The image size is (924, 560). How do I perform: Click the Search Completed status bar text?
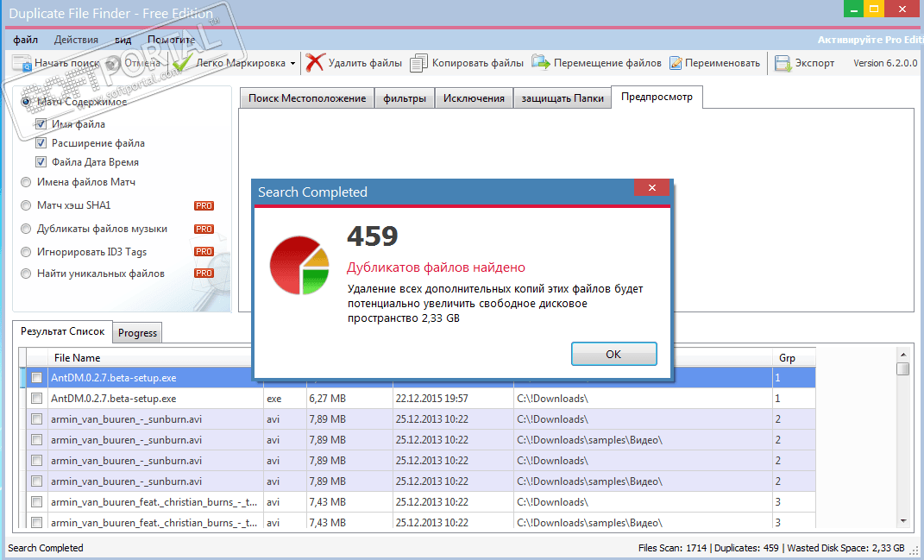click(46, 548)
